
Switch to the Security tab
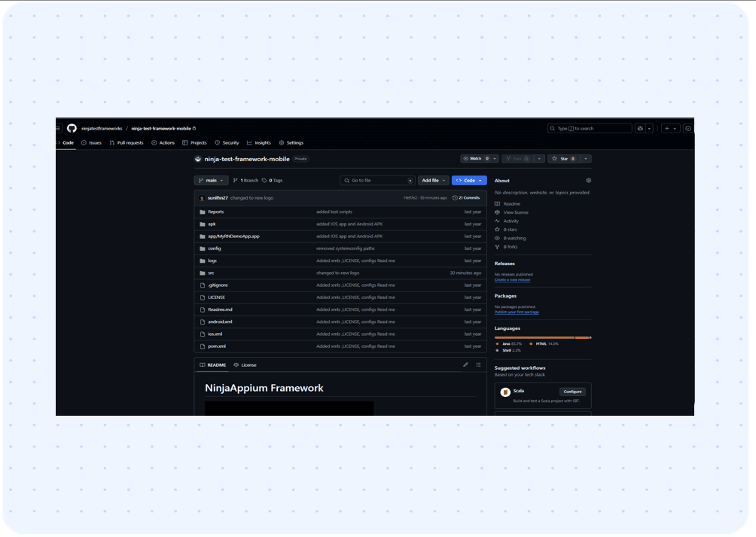pyautogui.click(x=227, y=142)
